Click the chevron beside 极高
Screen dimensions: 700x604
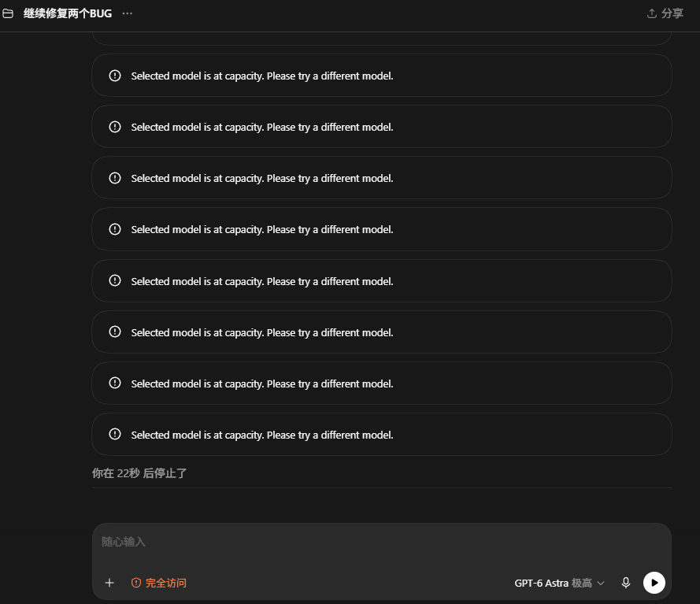tap(601, 583)
